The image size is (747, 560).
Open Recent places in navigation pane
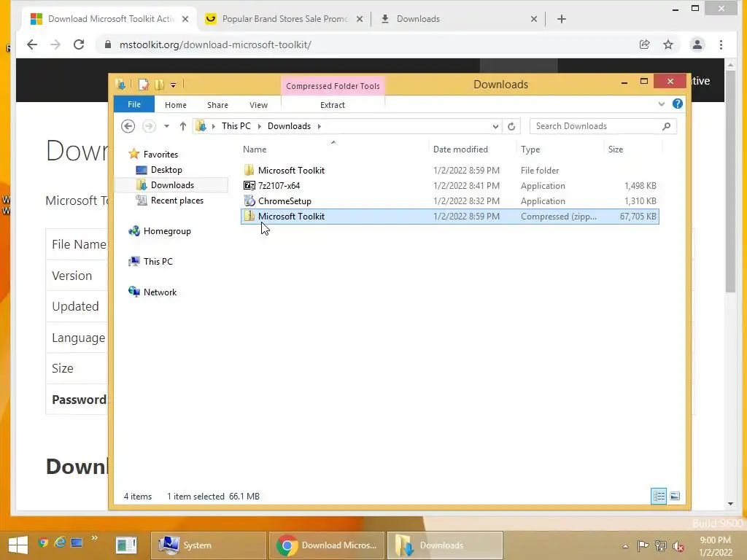point(177,201)
